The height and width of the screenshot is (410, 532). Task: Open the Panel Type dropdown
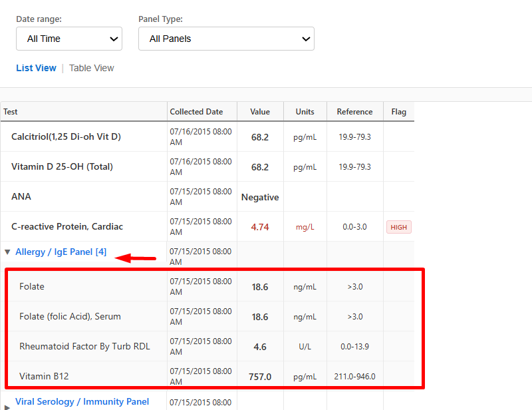tap(226, 39)
